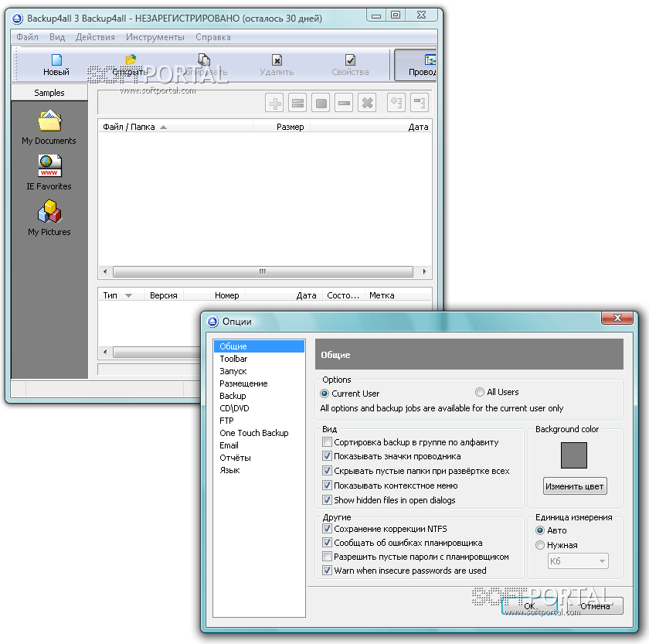Toggle Сообщать об ошибках планировщика checkbox
649x644 pixels.
(x=327, y=543)
